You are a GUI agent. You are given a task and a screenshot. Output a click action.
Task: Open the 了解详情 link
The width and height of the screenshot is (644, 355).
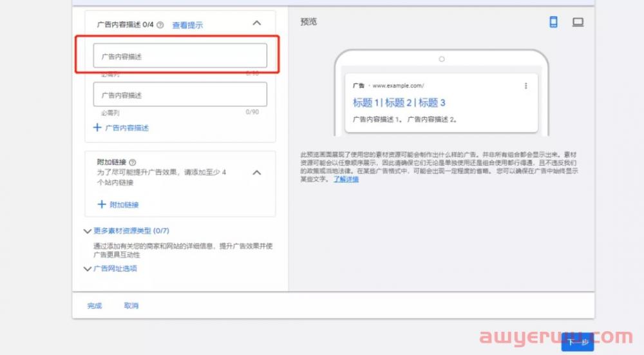click(x=346, y=179)
